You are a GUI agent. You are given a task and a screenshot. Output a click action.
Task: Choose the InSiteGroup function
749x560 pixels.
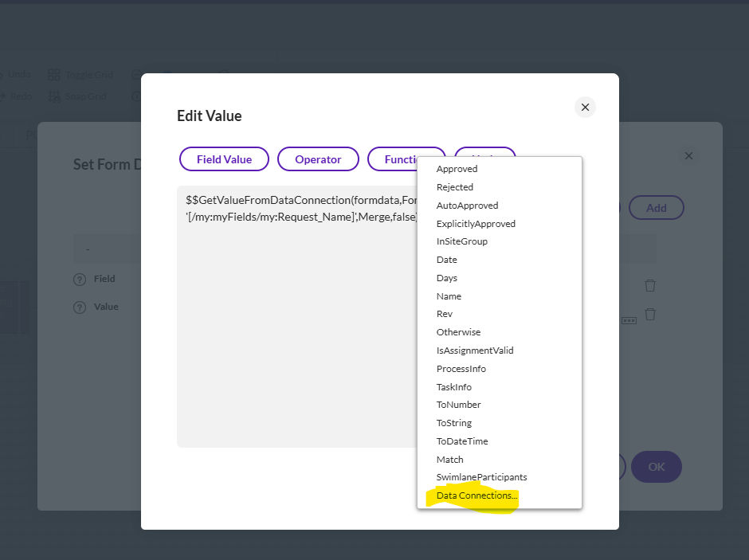pyautogui.click(x=461, y=241)
